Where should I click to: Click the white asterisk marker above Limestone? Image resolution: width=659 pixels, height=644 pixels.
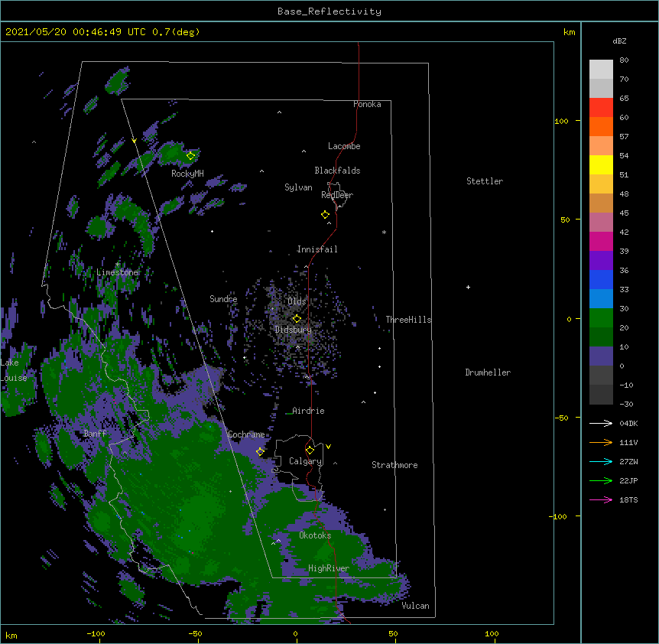coord(118,265)
